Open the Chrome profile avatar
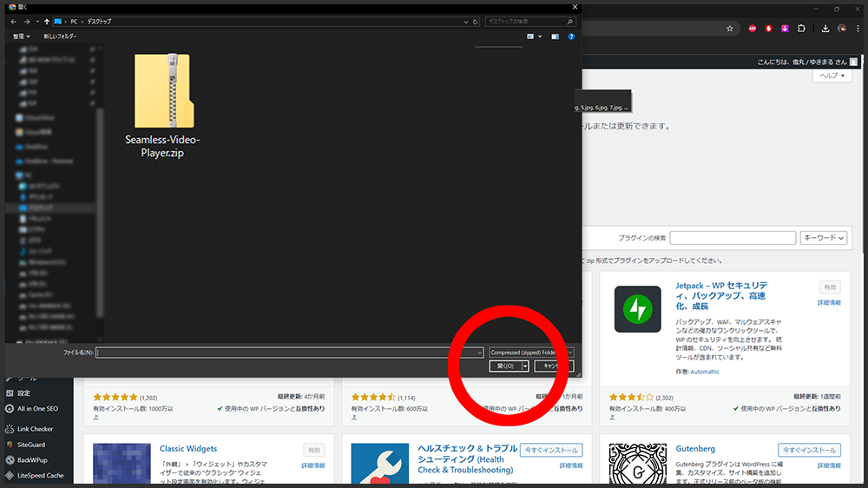868x488 pixels. [842, 29]
